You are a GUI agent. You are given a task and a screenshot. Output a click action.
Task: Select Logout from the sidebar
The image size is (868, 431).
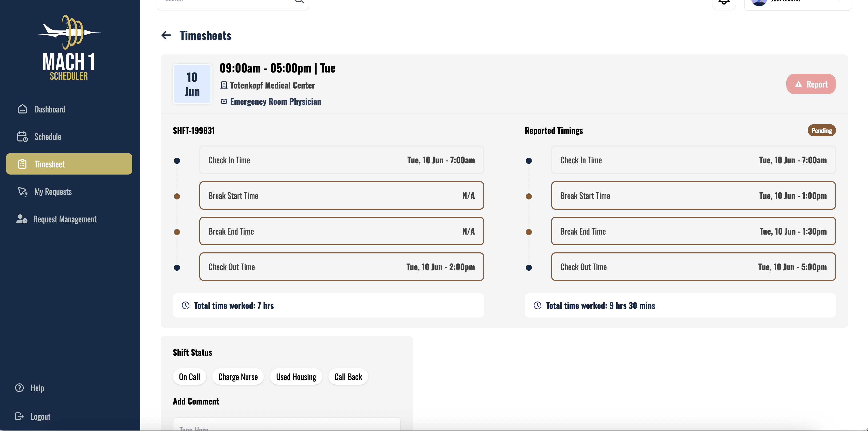[40, 416]
